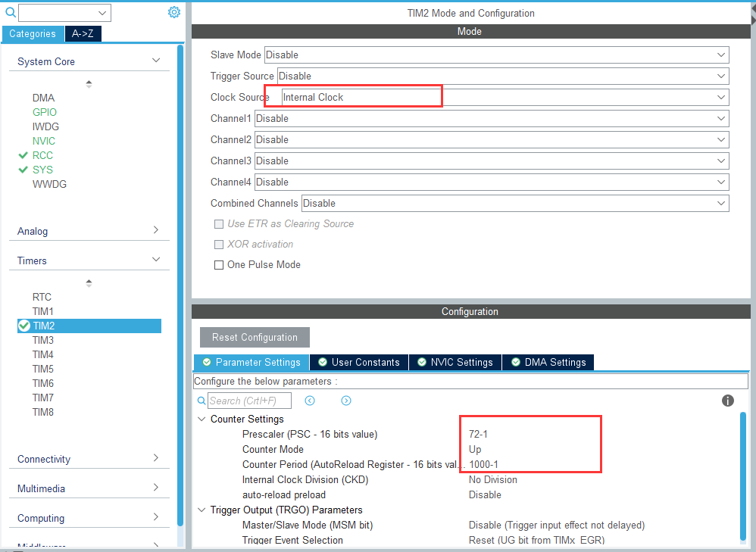Select GPIO in System Core list
Viewport: 756px width, 552px height.
coord(45,112)
